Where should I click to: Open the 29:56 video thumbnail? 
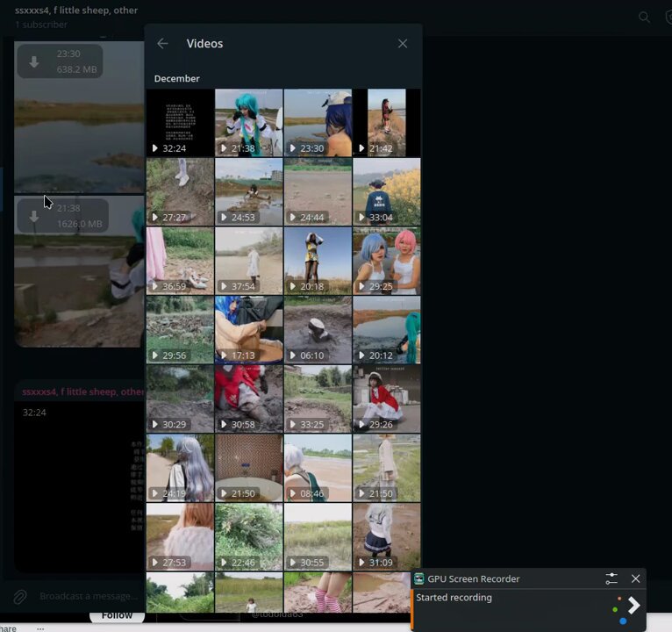pyautogui.click(x=180, y=330)
